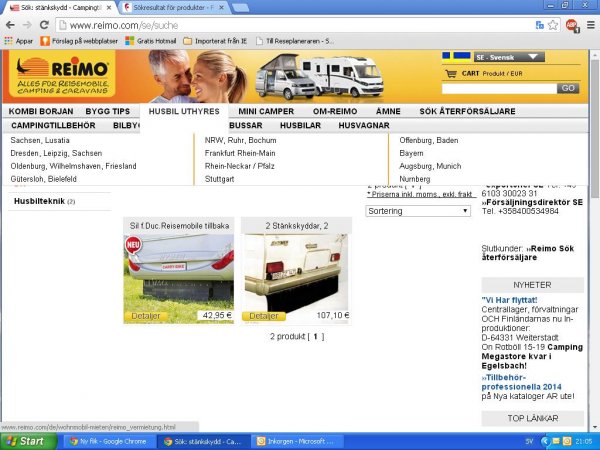Click the browser back arrow

(11, 24)
